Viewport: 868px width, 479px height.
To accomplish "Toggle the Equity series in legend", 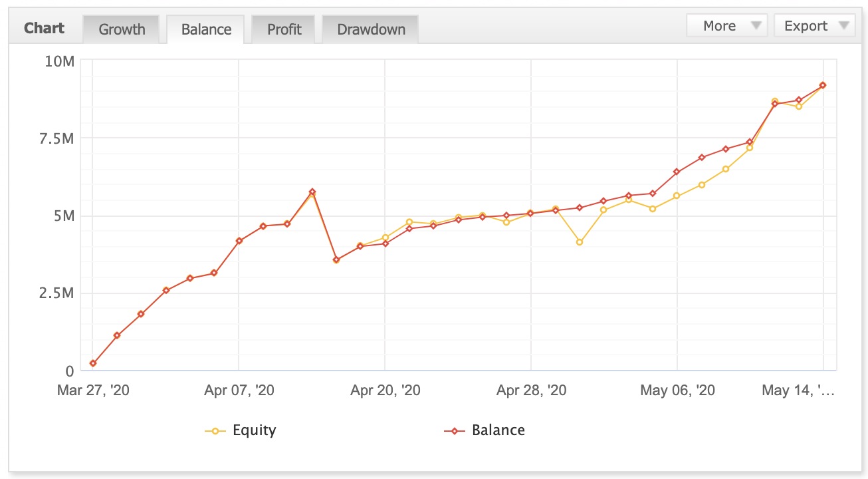I will click(240, 430).
